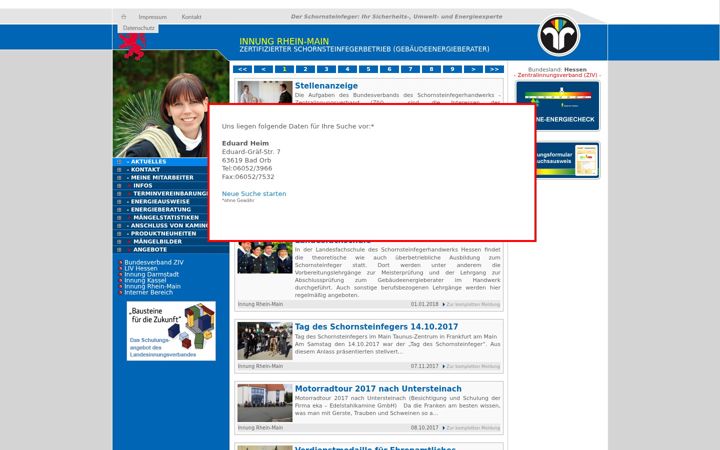Open the ENERGIEAUSWEISE menu item
The width and height of the screenshot is (720, 450).
click(x=160, y=202)
